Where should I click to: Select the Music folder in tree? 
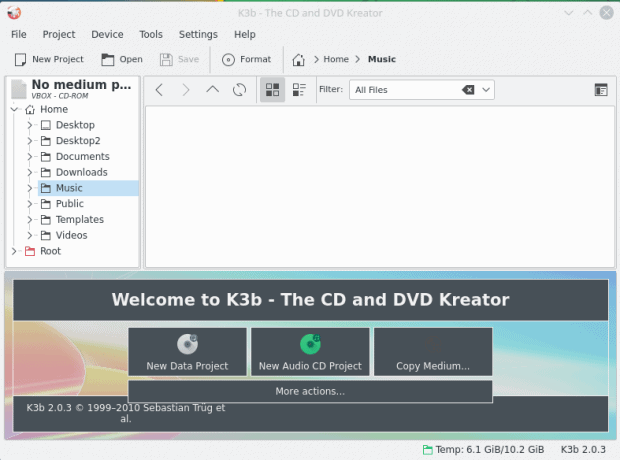[88, 188]
